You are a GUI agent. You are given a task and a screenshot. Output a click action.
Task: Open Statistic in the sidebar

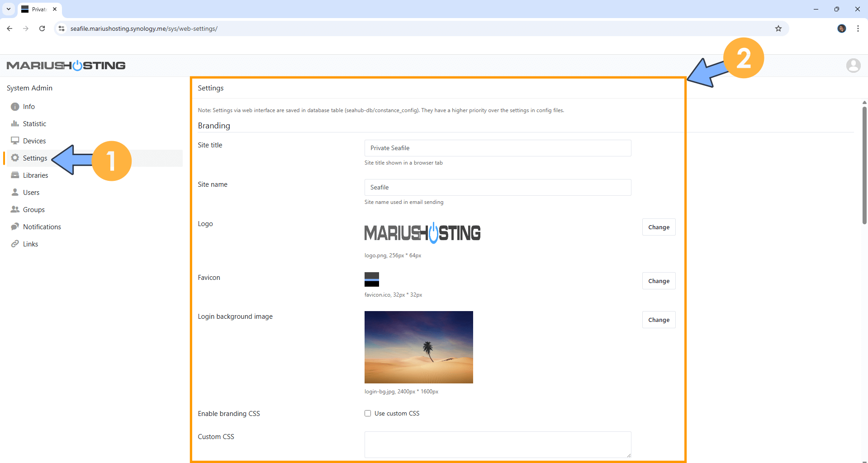(34, 124)
